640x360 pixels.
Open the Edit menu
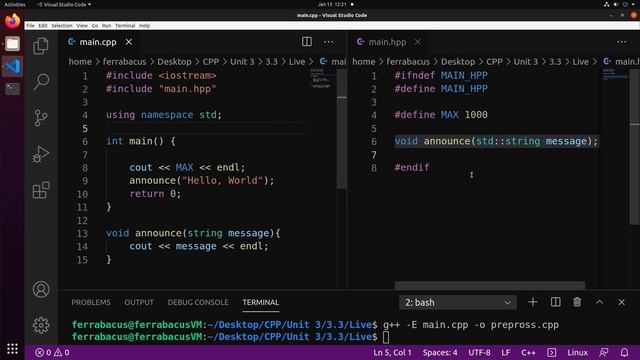click(x=43, y=25)
